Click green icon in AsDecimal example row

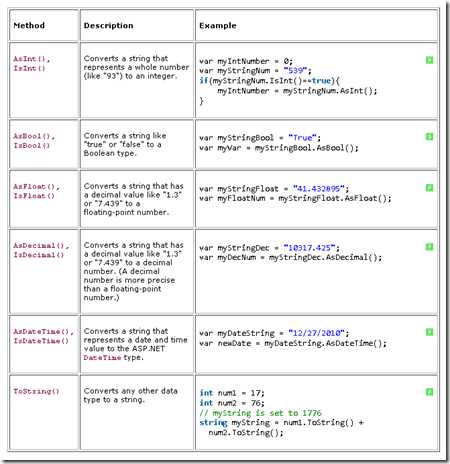tap(429, 247)
